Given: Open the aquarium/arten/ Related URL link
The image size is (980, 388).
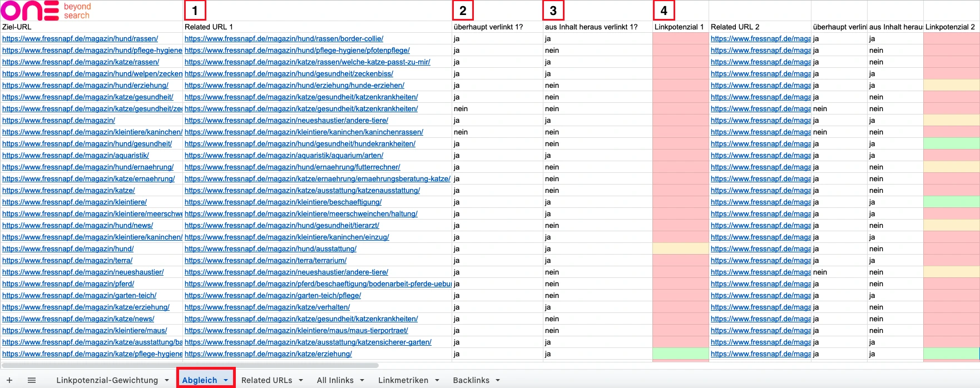Looking at the screenshot, I should pyautogui.click(x=284, y=156).
